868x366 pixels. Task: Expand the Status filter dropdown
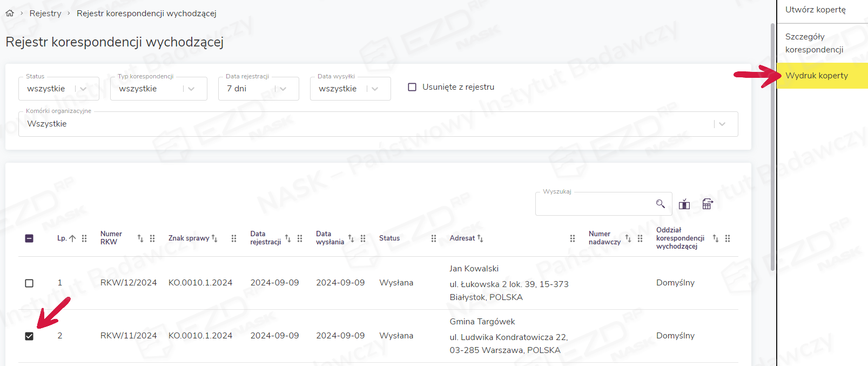[x=83, y=89]
